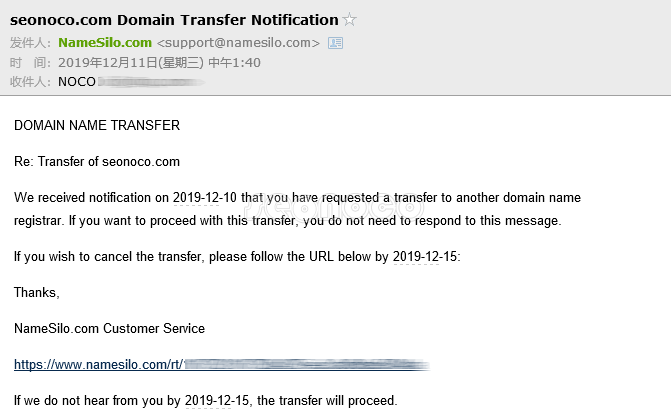Click the NameSilo.com Customer Service signature

pyautogui.click(x=109, y=329)
